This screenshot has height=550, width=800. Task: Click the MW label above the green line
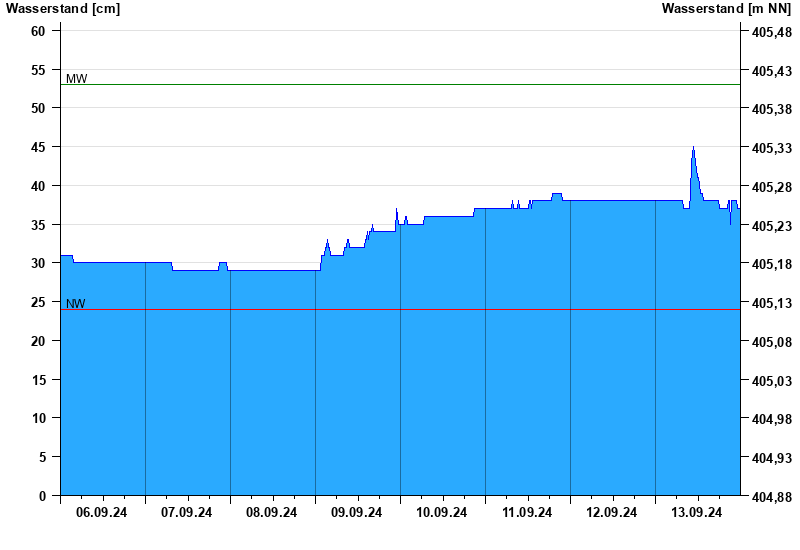pos(77,79)
